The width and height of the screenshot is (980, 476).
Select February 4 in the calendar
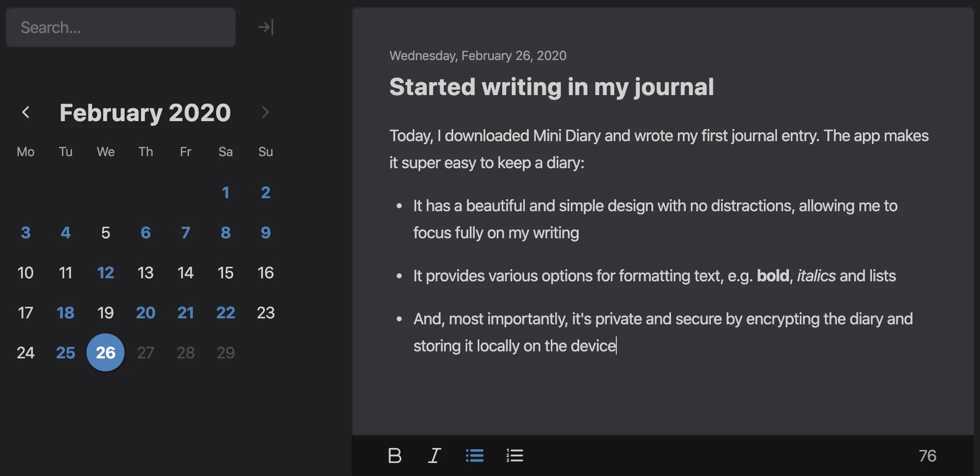pyautogui.click(x=66, y=232)
